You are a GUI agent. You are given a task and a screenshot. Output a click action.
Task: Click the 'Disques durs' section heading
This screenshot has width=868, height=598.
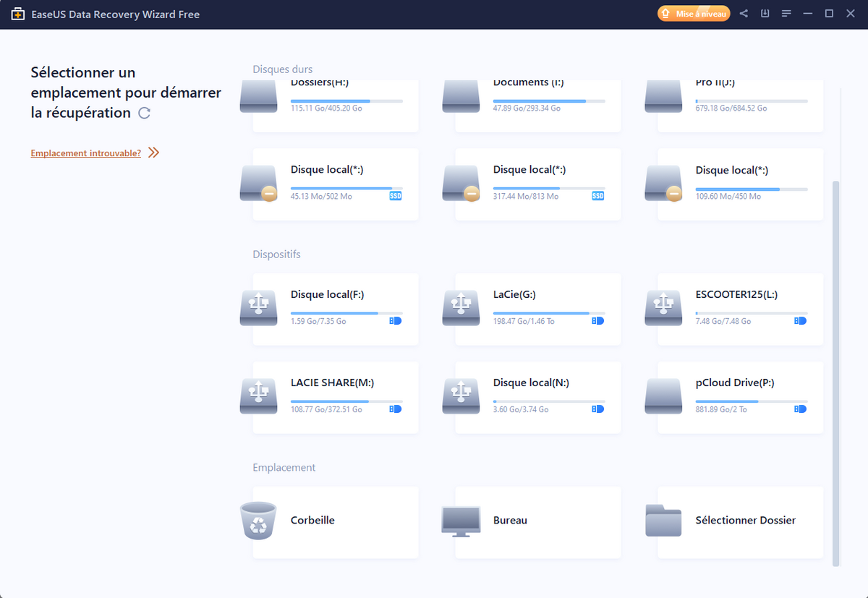(283, 69)
